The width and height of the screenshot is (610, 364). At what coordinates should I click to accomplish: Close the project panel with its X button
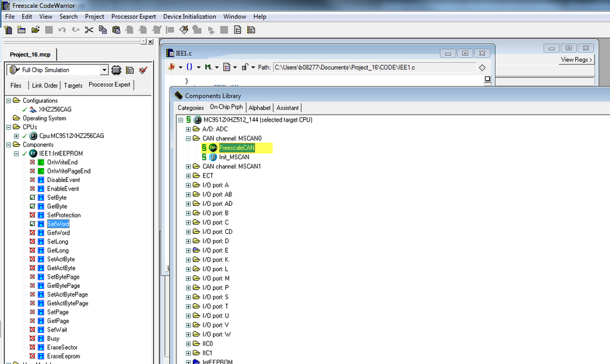click(x=151, y=42)
